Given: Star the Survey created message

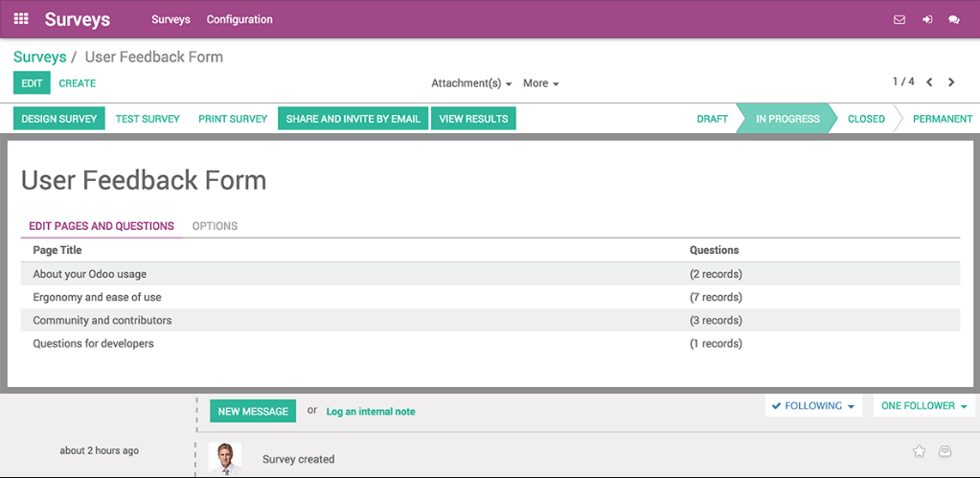Looking at the screenshot, I should pyautogui.click(x=919, y=451).
